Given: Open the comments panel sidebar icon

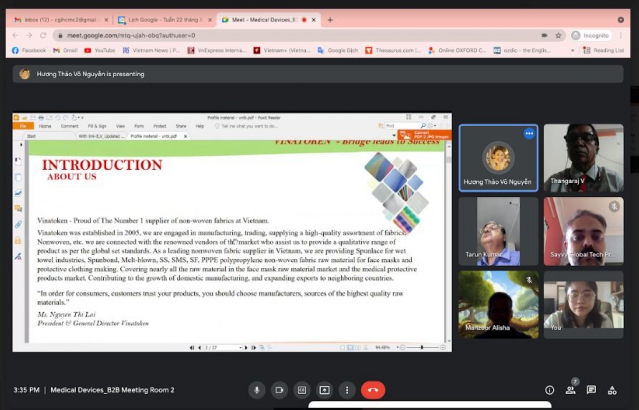Looking at the screenshot, I should pyautogui.click(x=18, y=209).
